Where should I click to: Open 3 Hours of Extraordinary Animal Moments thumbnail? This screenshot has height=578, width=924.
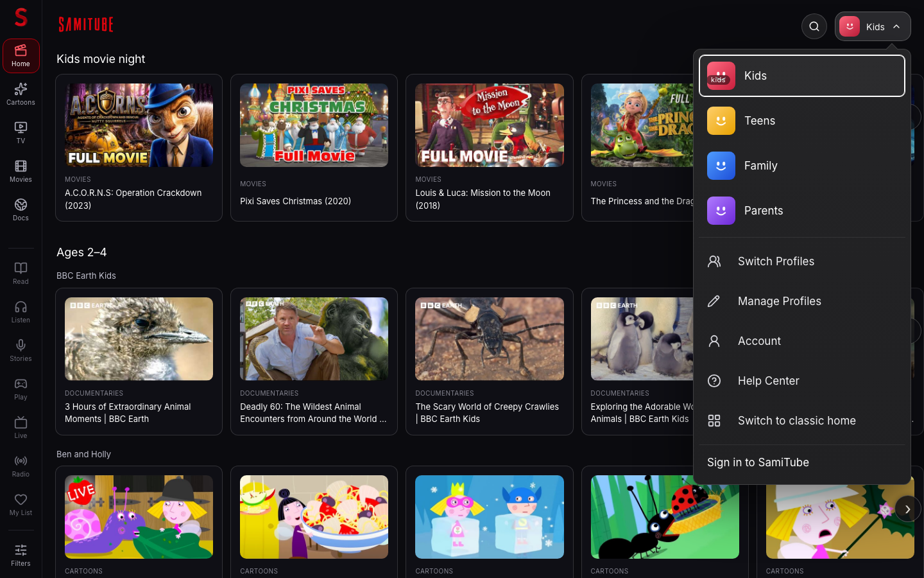[x=139, y=339]
